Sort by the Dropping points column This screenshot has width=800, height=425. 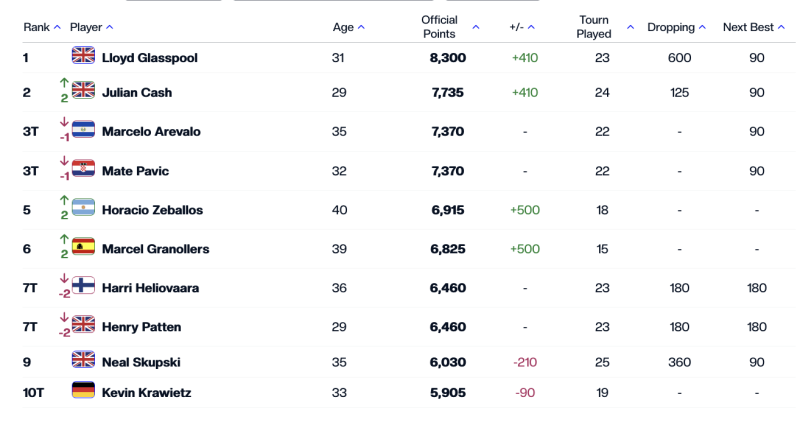pos(676,27)
